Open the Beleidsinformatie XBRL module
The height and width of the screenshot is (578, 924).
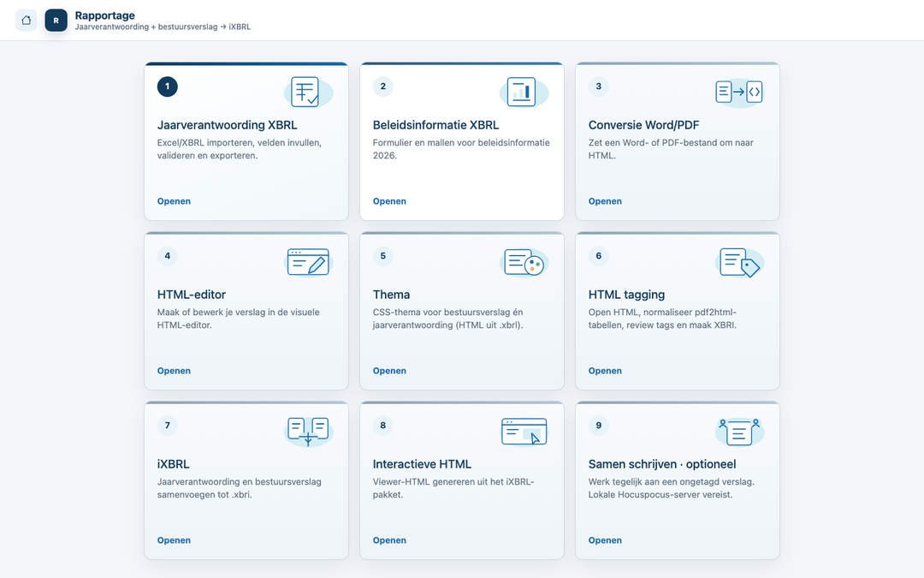(x=389, y=201)
